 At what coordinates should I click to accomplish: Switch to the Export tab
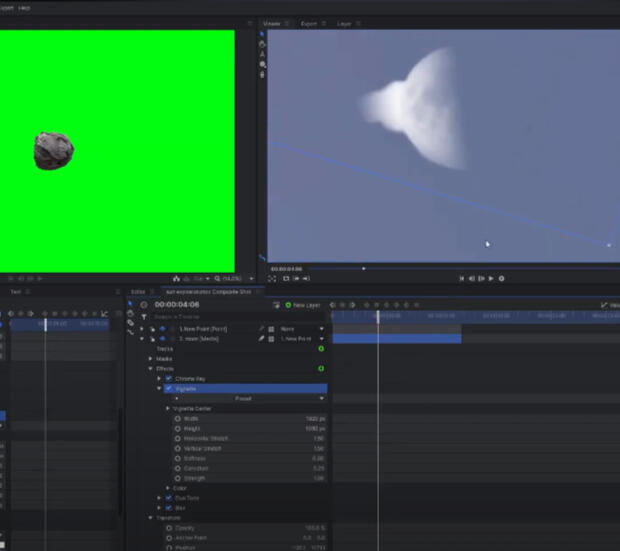[x=309, y=22]
